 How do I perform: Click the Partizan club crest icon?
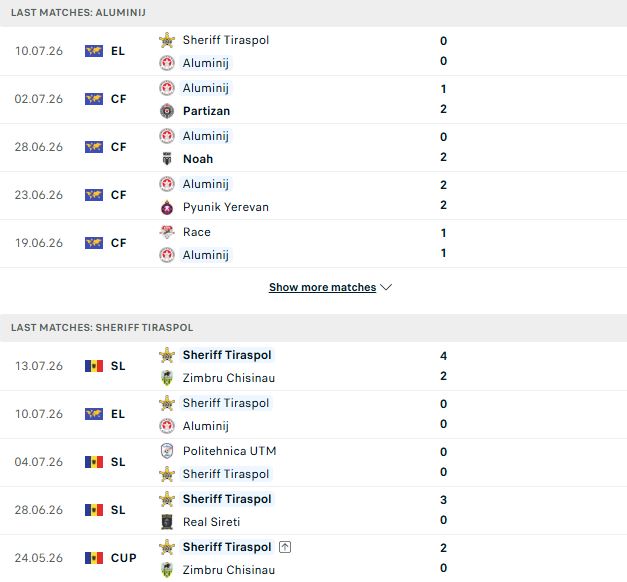point(167,111)
